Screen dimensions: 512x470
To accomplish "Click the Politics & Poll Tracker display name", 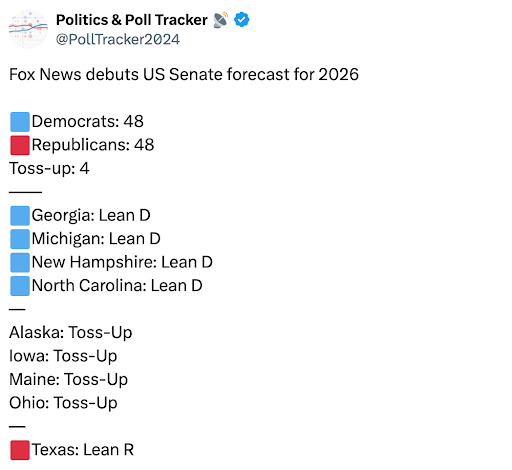I will tap(132, 20).
